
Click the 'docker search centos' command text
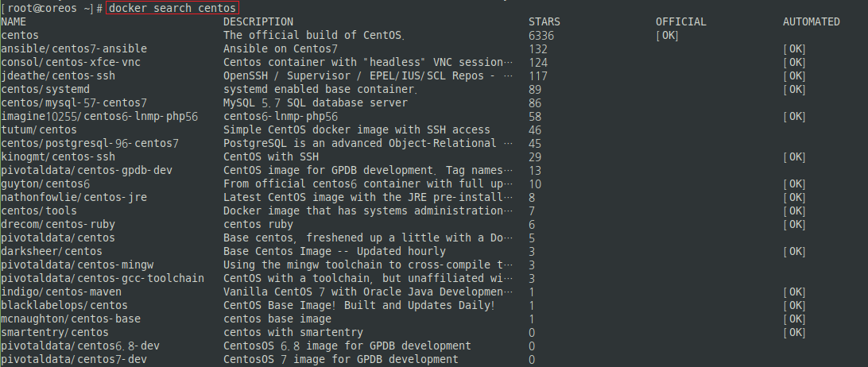coord(172,8)
